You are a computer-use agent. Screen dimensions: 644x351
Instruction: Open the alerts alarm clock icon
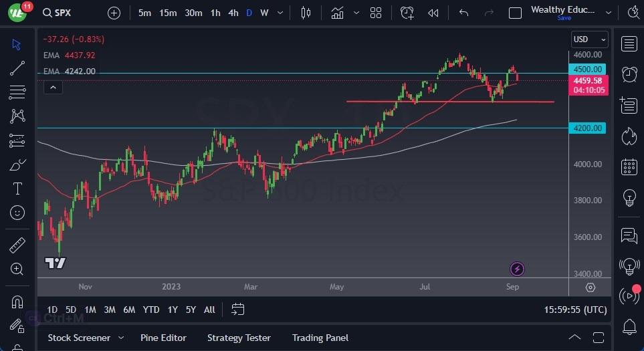(x=629, y=74)
